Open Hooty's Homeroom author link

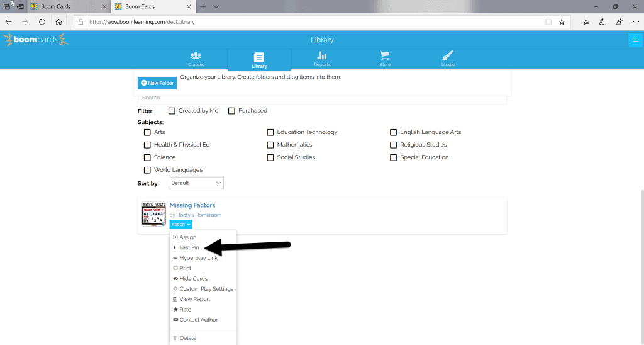pos(199,215)
